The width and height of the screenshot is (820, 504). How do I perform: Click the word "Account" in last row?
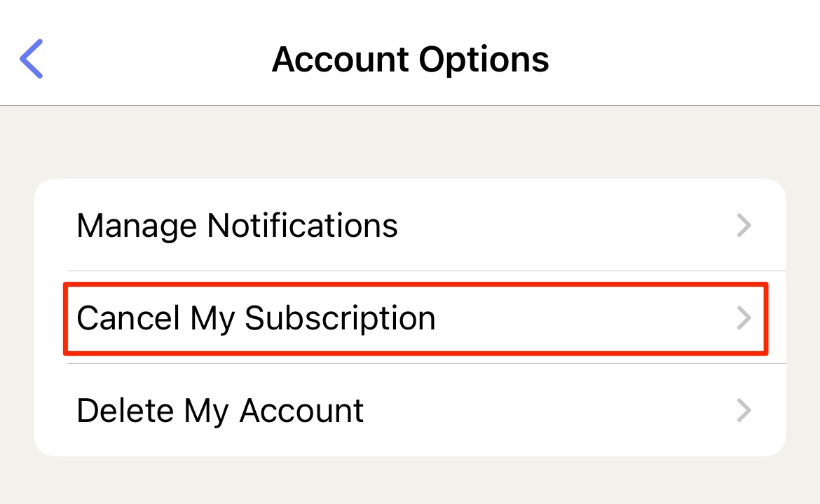pos(301,411)
